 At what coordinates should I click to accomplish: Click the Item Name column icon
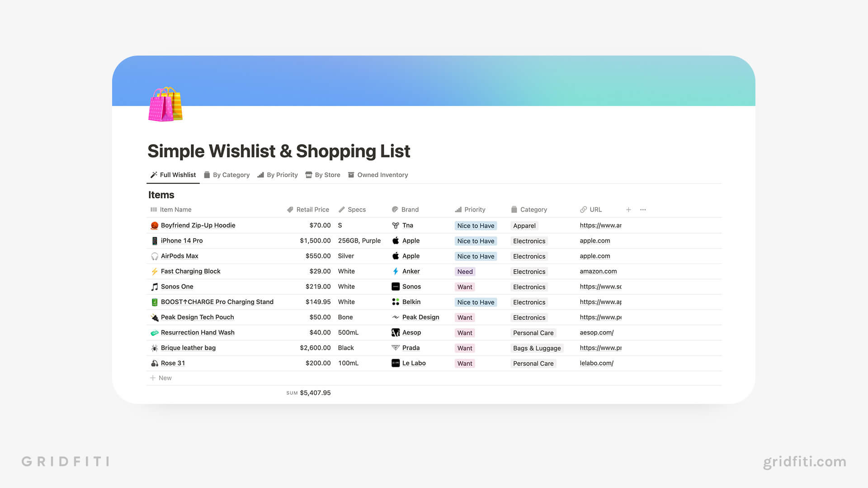154,209
